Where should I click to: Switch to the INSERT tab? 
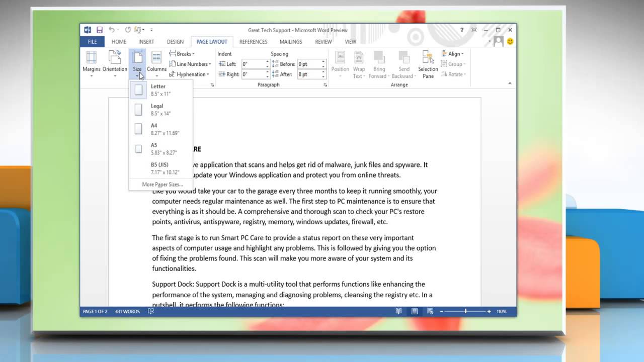pyautogui.click(x=146, y=42)
